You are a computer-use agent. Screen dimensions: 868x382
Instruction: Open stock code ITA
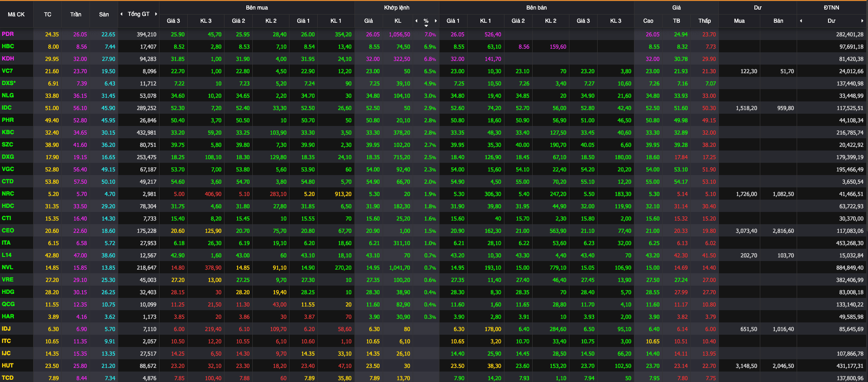(x=6, y=243)
